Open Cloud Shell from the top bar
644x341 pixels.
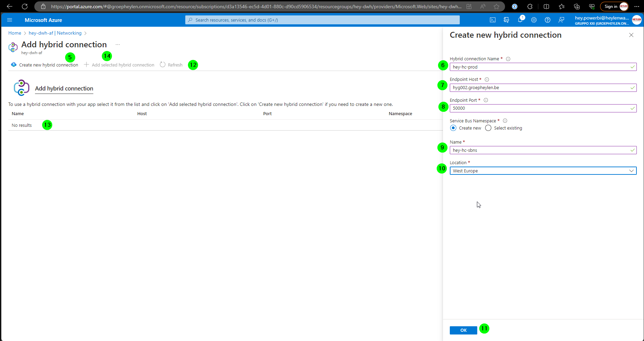[x=493, y=20]
